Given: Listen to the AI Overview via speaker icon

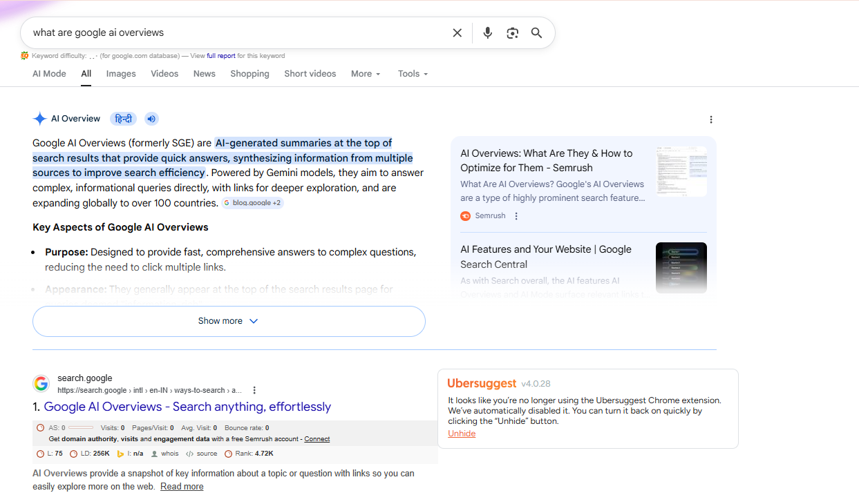Looking at the screenshot, I should (x=151, y=118).
